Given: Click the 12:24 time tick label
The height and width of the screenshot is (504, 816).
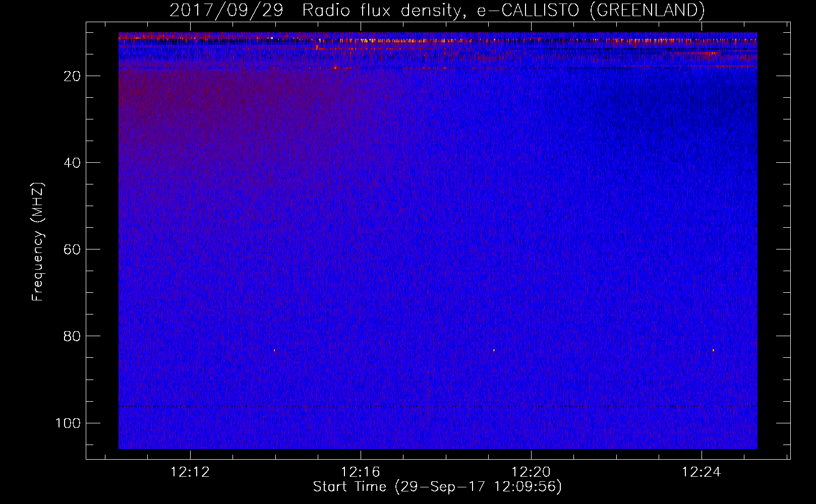Looking at the screenshot, I should point(702,472).
